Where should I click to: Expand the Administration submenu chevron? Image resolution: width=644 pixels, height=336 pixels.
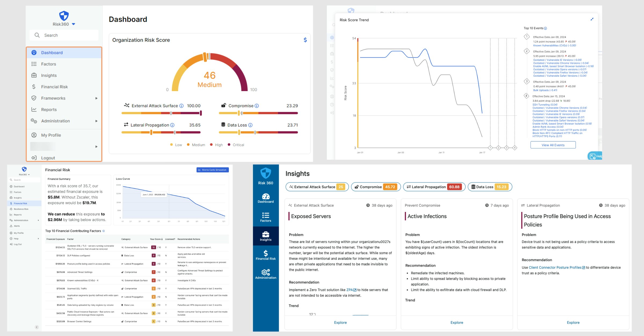click(97, 121)
